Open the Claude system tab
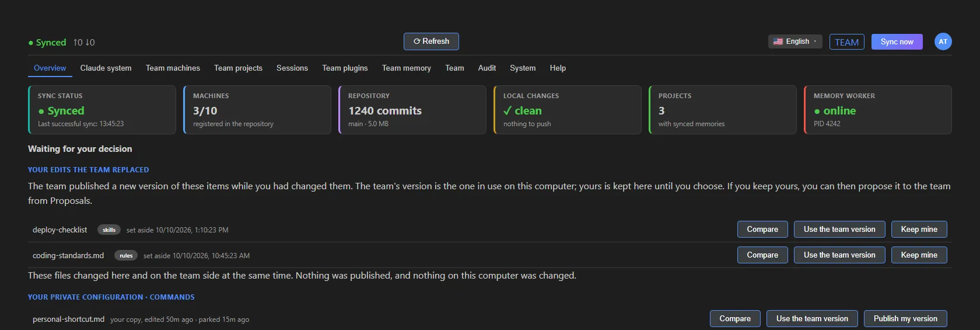980x330 pixels. pos(106,68)
